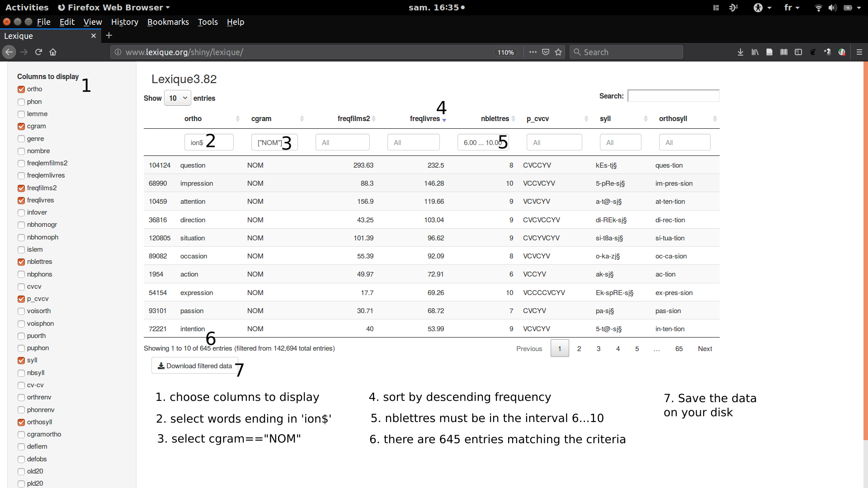Open the fr keyboard layout menu
868x488 pixels.
792,8
